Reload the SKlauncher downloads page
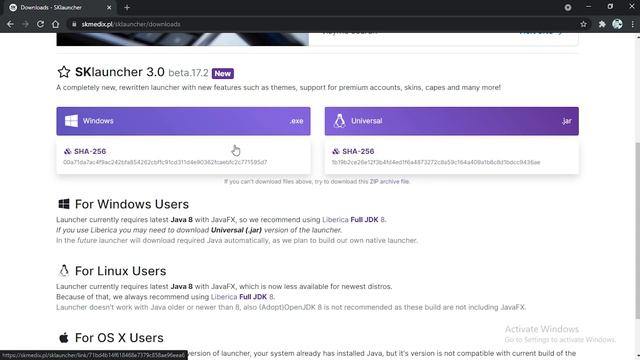 (x=40, y=24)
